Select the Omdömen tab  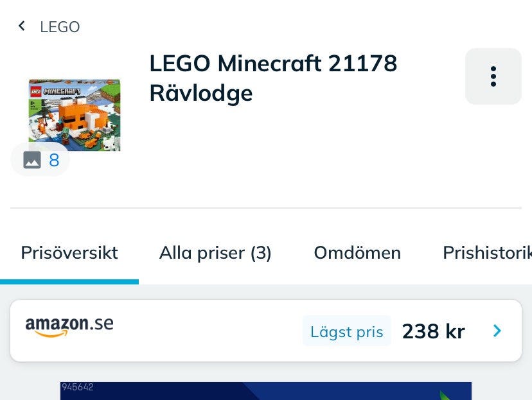coord(357,253)
